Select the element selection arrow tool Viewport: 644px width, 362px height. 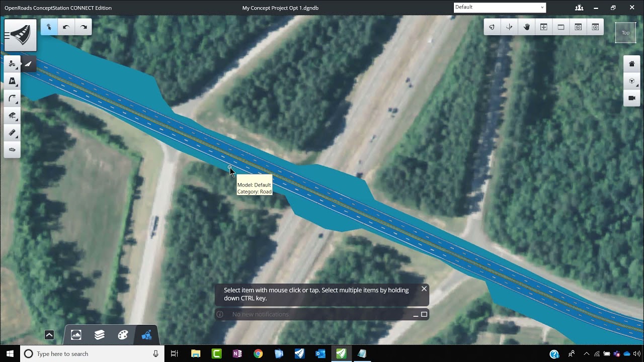[x=49, y=27]
